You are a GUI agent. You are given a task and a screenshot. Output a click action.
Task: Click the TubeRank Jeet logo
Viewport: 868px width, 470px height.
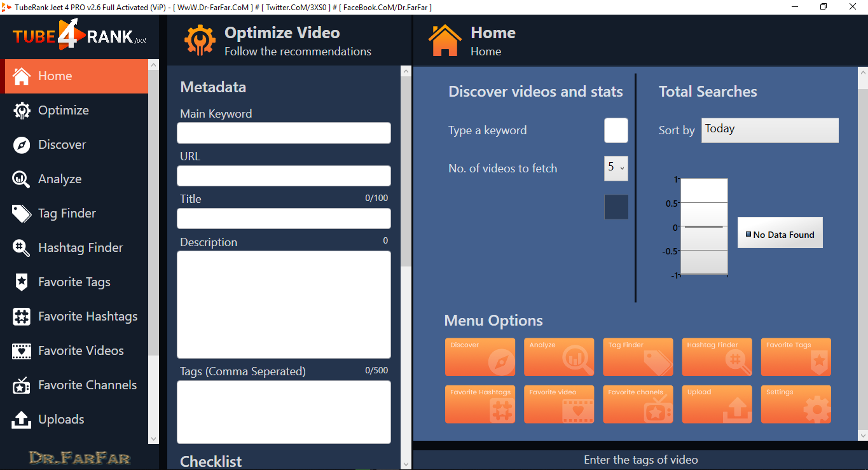(x=79, y=34)
